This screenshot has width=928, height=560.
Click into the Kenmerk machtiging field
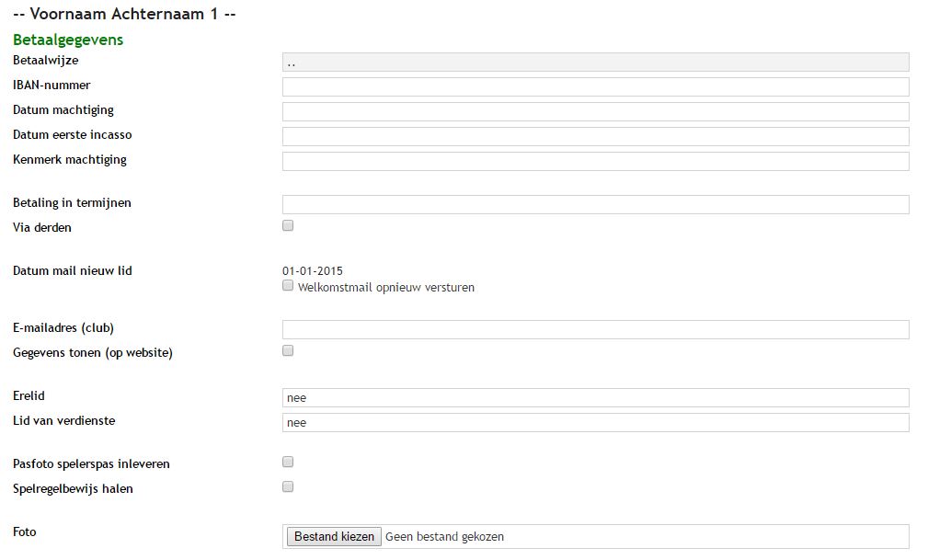pyautogui.click(x=595, y=162)
